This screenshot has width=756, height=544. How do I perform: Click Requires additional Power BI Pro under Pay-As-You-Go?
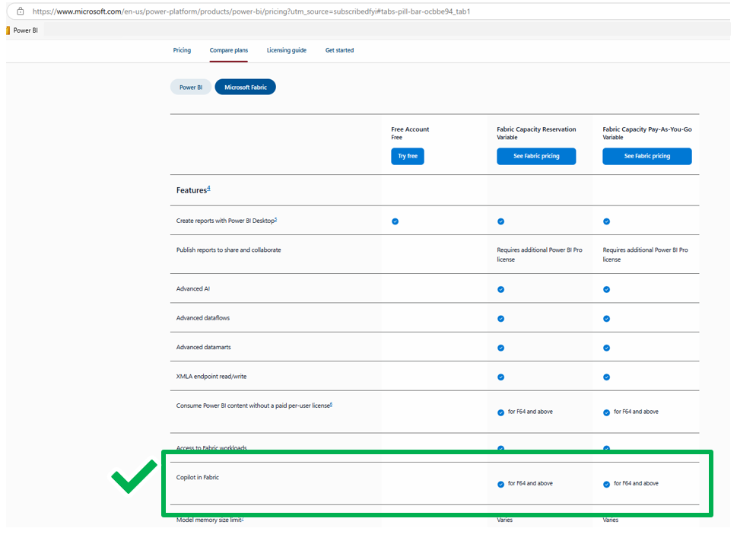[645, 255]
